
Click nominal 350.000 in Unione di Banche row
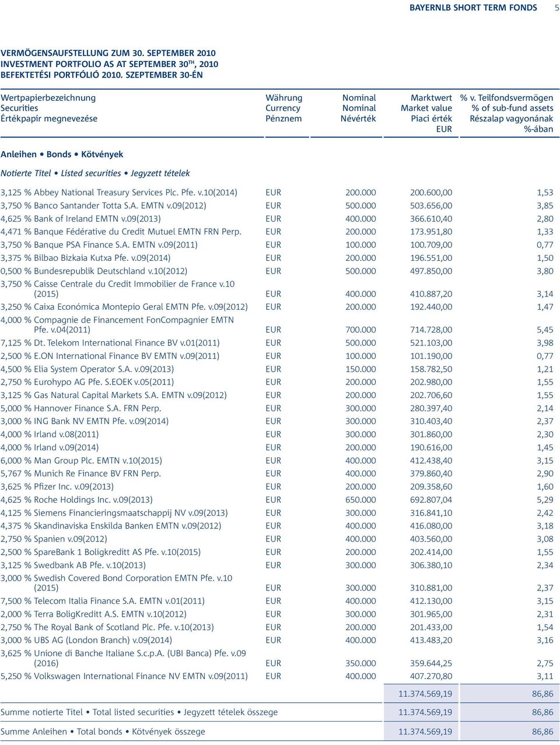[360, 663]
